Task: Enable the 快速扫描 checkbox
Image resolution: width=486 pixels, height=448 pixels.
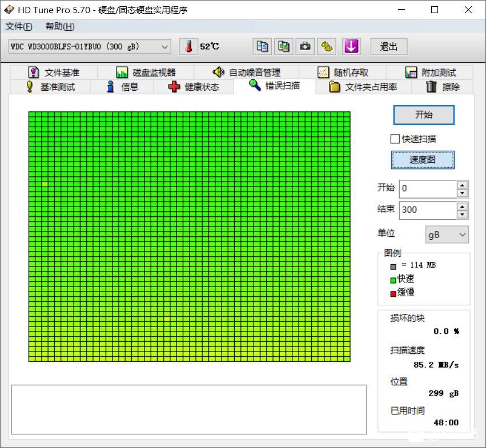Action: (x=395, y=139)
